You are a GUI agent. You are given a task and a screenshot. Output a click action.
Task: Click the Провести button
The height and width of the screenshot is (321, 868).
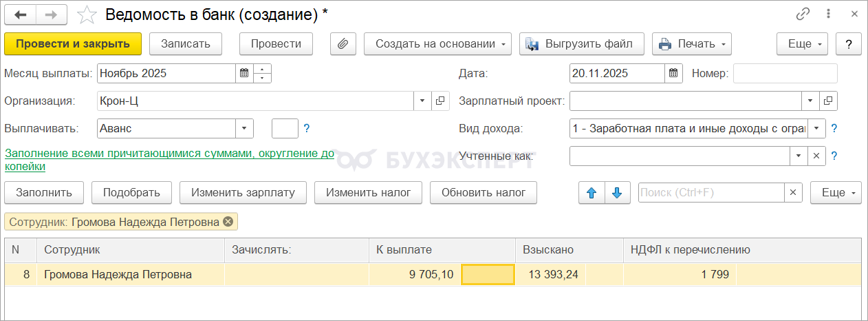tap(276, 43)
